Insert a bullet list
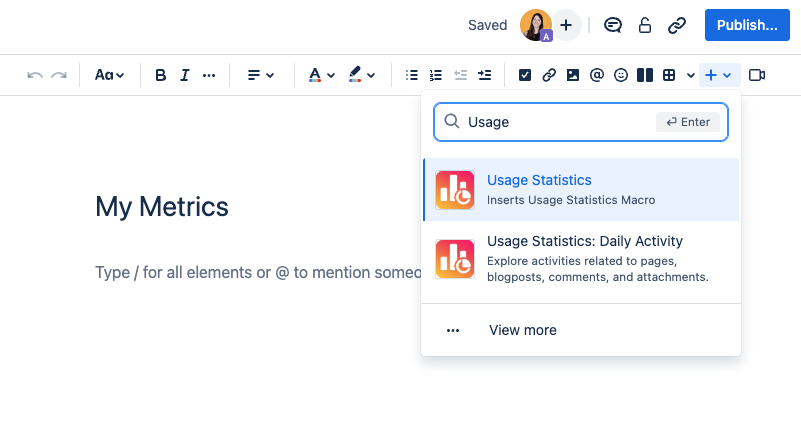 (411, 75)
